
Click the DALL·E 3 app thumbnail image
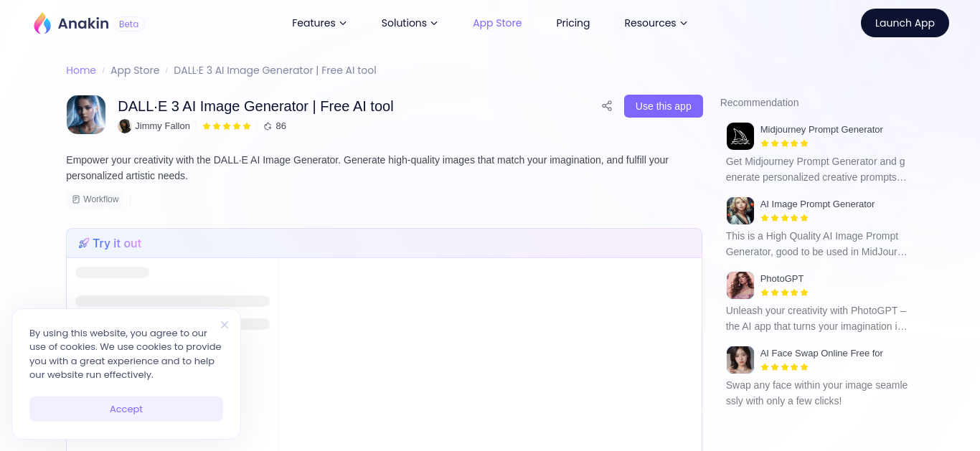tap(86, 115)
